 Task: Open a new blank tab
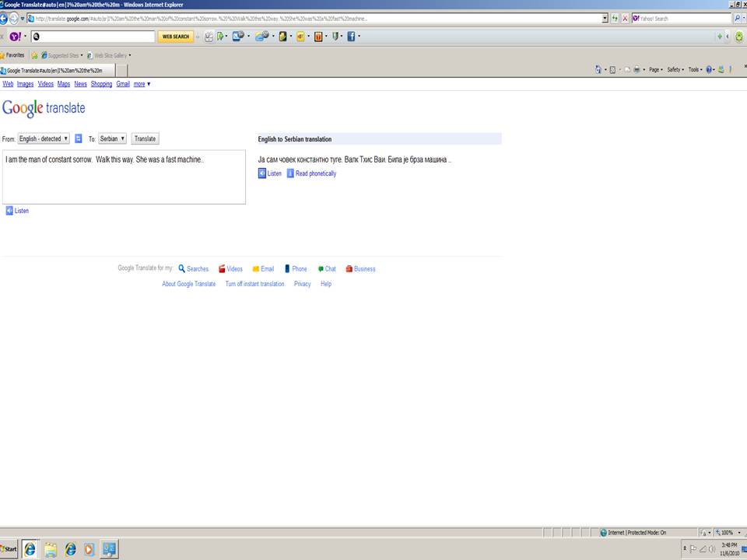(122, 71)
